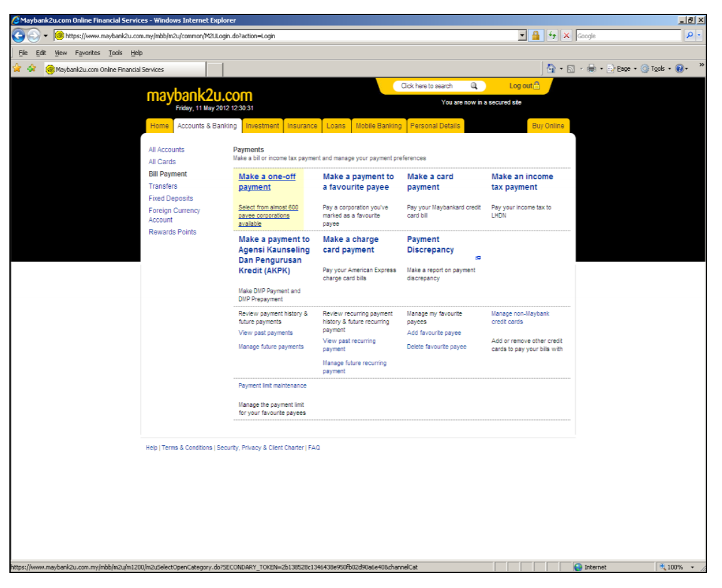Expand the search provider options arrow

tap(699, 36)
